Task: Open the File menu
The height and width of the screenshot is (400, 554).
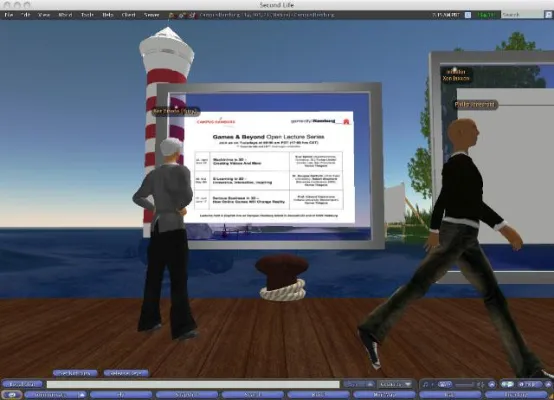Action: click(8, 15)
